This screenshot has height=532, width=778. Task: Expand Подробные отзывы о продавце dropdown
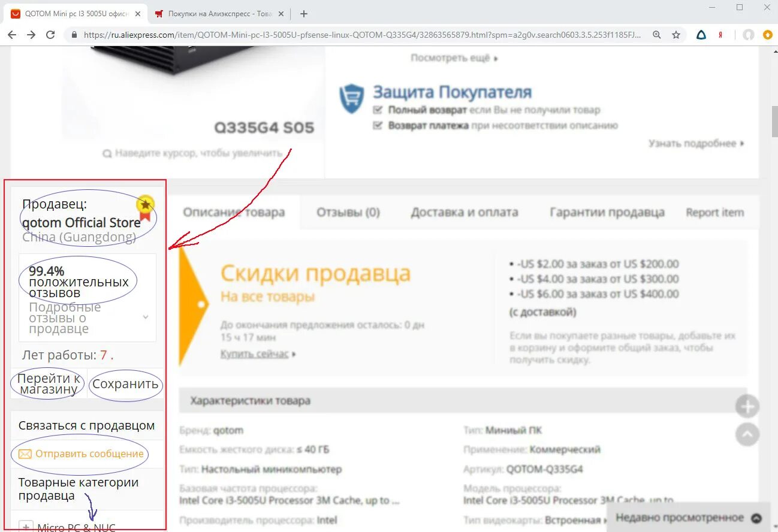[x=146, y=318]
